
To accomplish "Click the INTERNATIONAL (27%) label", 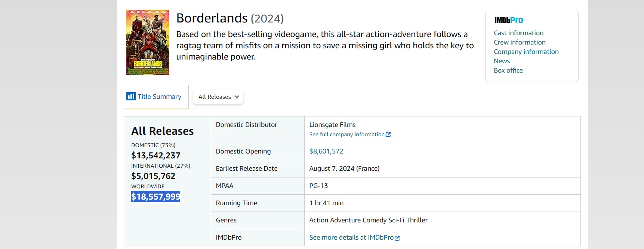I will click(161, 166).
